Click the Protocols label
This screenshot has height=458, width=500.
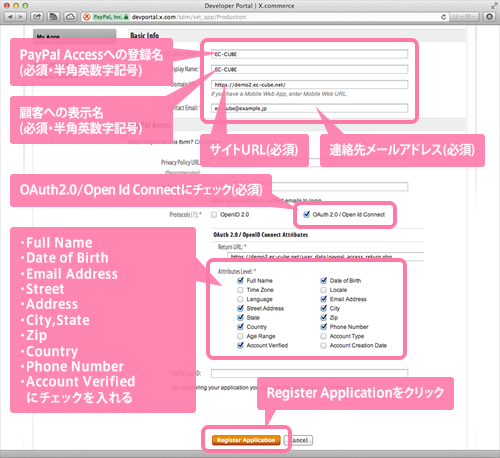click(x=185, y=215)
